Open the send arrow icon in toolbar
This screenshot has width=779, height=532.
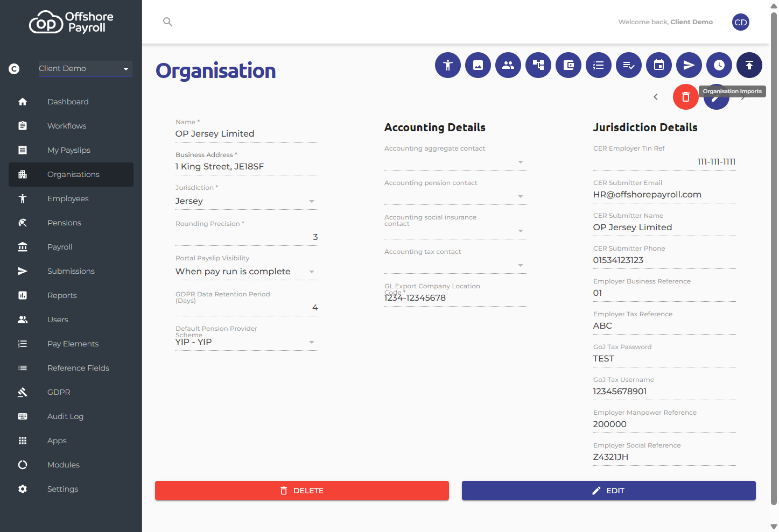pyautogui.click(x=689, y=65)
